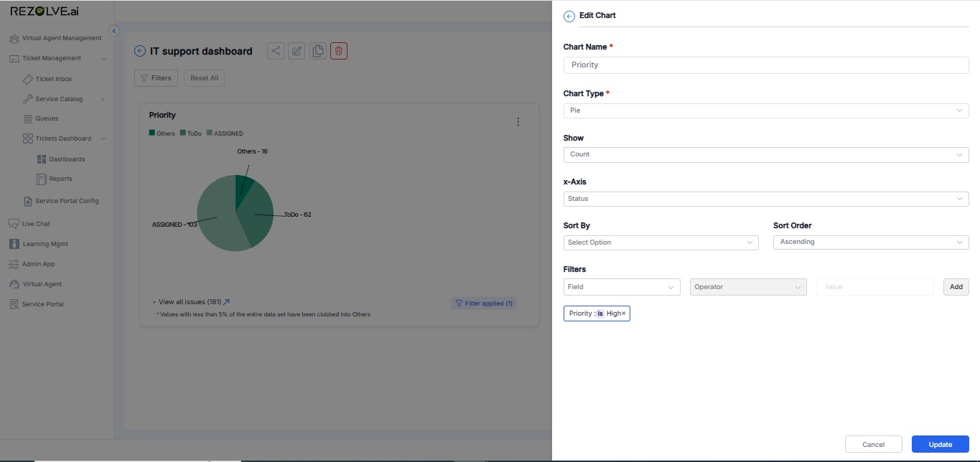Open Admin App in sidebar
This screenshot has height=462, width=980.
(x=38, y=264)
